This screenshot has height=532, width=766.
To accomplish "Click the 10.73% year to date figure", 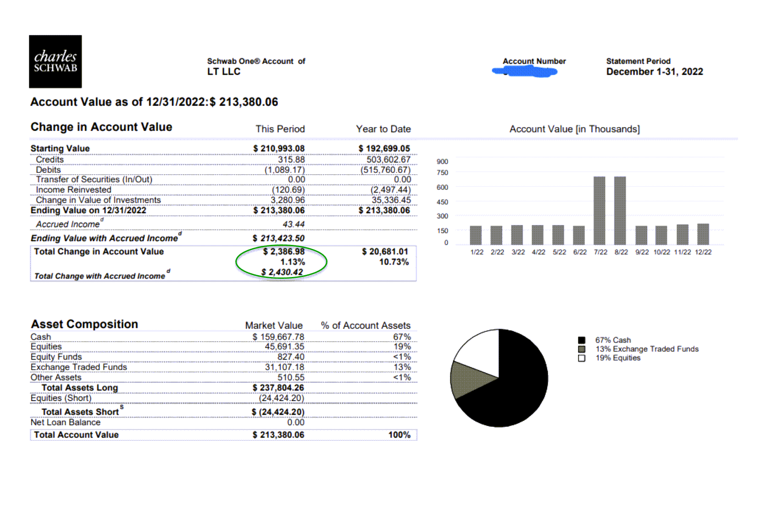I will point(394,262).
